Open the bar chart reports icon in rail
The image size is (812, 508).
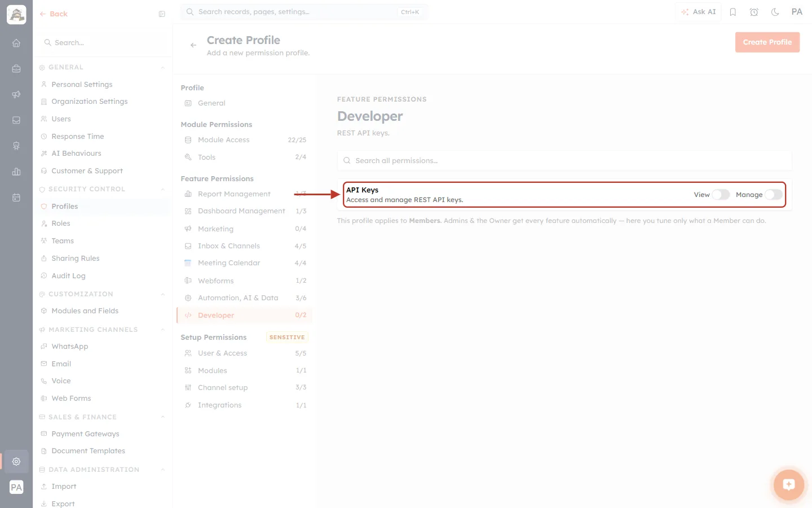(16, 172)
